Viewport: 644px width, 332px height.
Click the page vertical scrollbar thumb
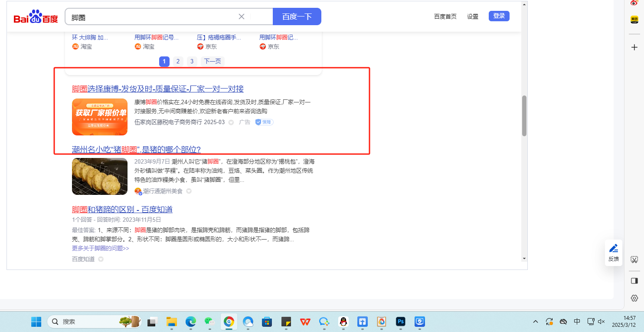pyautogui.click(x=524, y=115)
